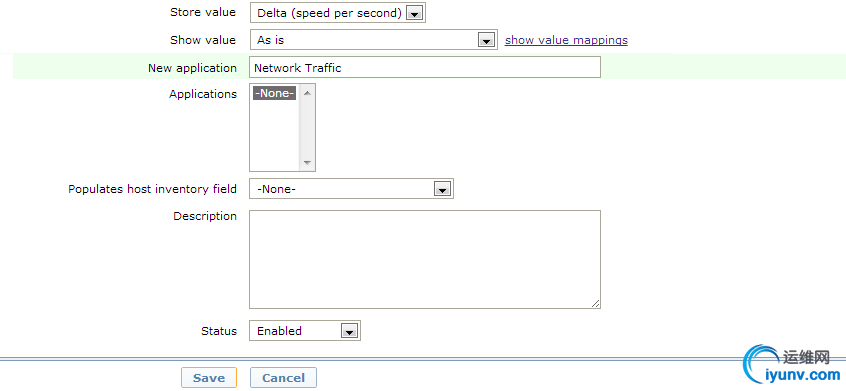The height and width of the screenshot is (391, 846).
Task: Click the Description box resize grip
Action: [x=595, y=304]
